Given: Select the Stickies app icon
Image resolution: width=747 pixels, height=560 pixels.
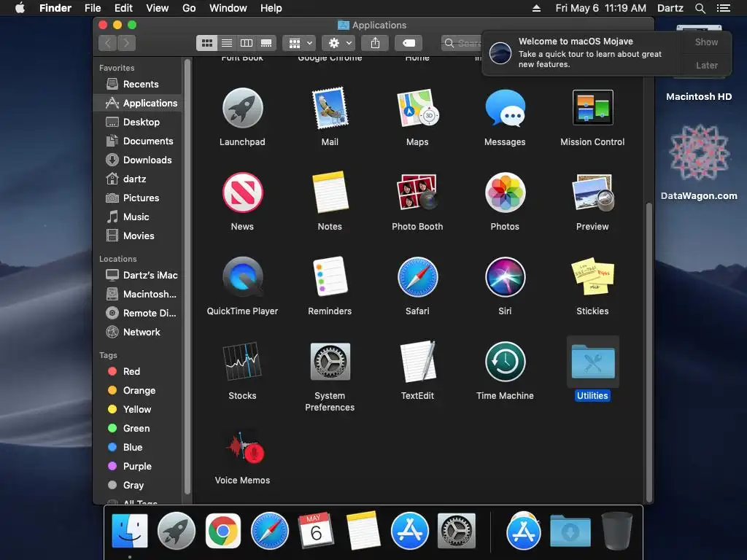Looking at the screenshot, I should pyautogui.click(x=592, y=276).
